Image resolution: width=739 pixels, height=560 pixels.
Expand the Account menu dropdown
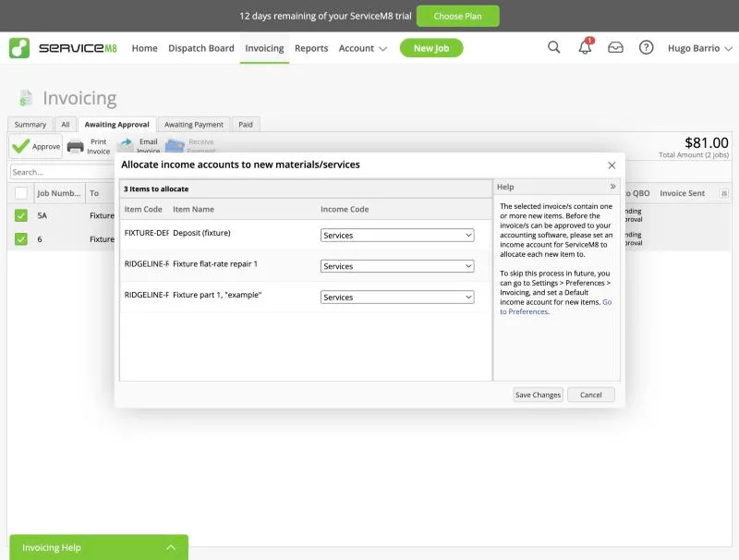[362, 48]
